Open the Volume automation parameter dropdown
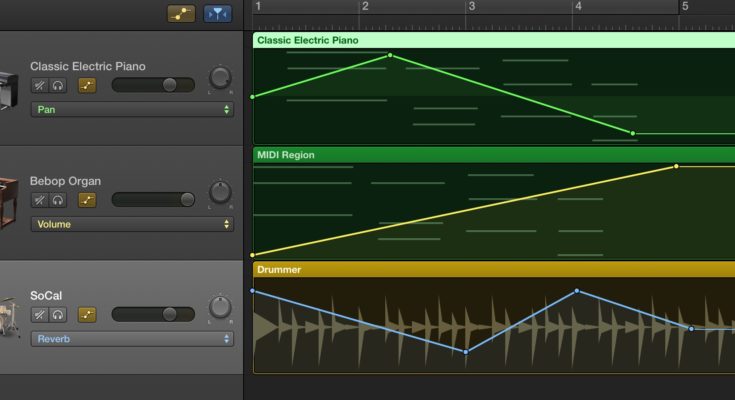Viewport: 735px width, 400px height. point(131,224)
